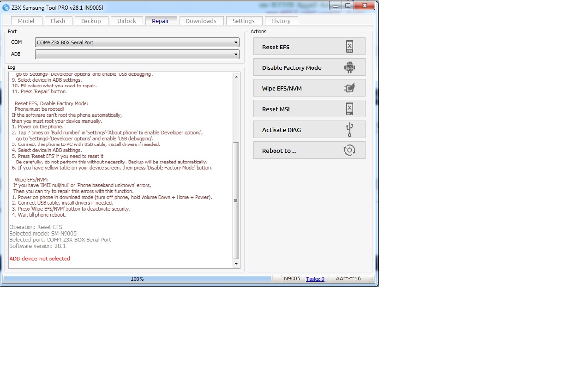Click the chip wipe icon
This screenshot has height=387, width=588.
(x=349, y=88)
